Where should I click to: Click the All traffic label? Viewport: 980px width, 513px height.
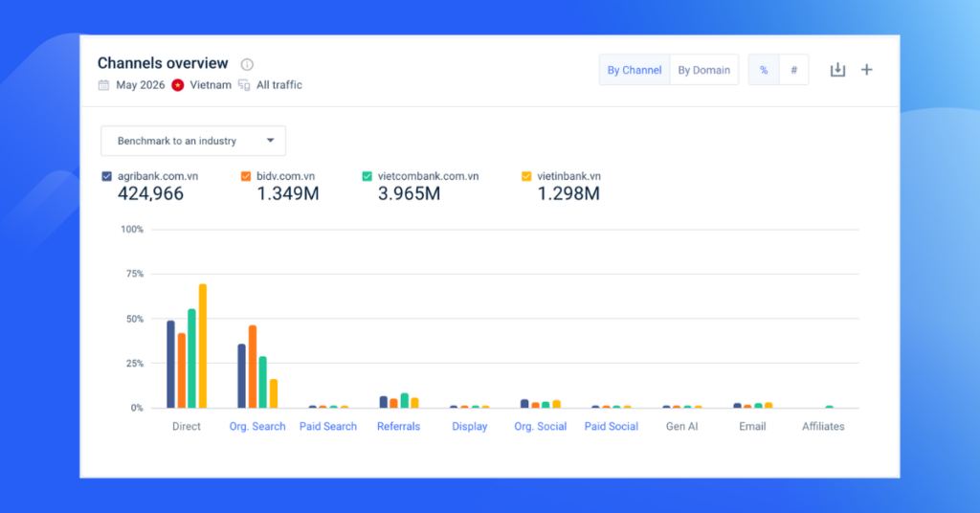[279, 85]
